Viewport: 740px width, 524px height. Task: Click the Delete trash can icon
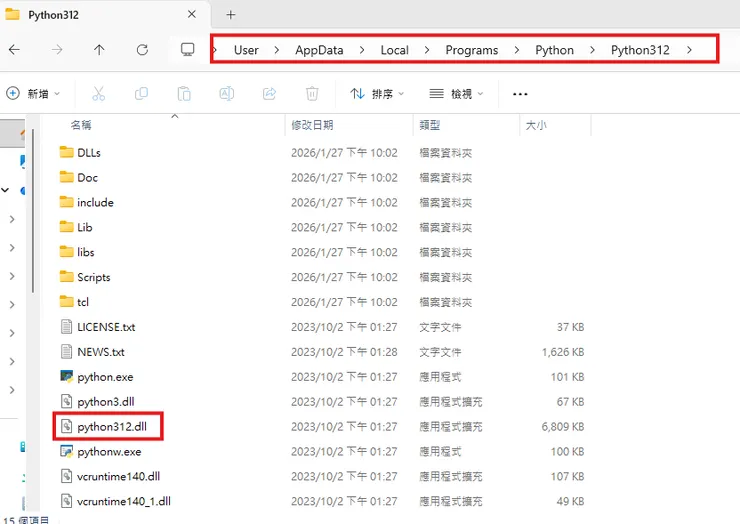312,94
